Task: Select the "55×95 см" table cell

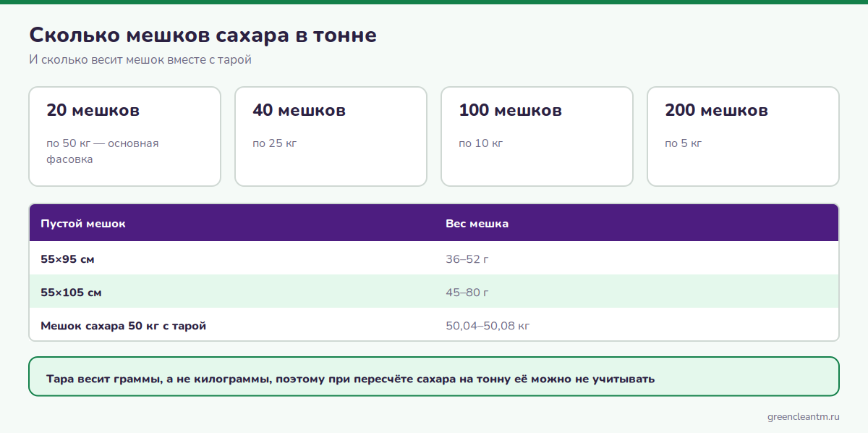Action: click(68, 258)
